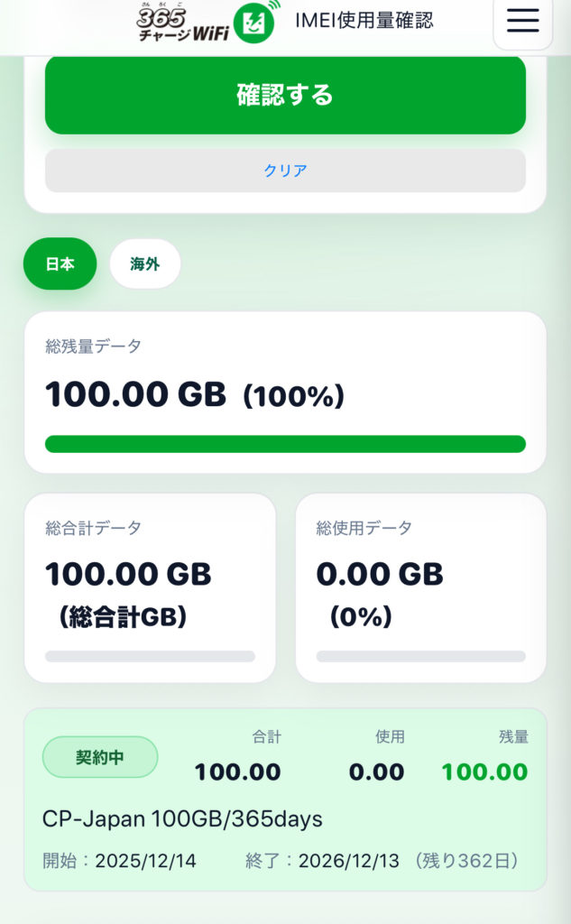Click the 総残量データ green progress bar

(x=285, y=444)
